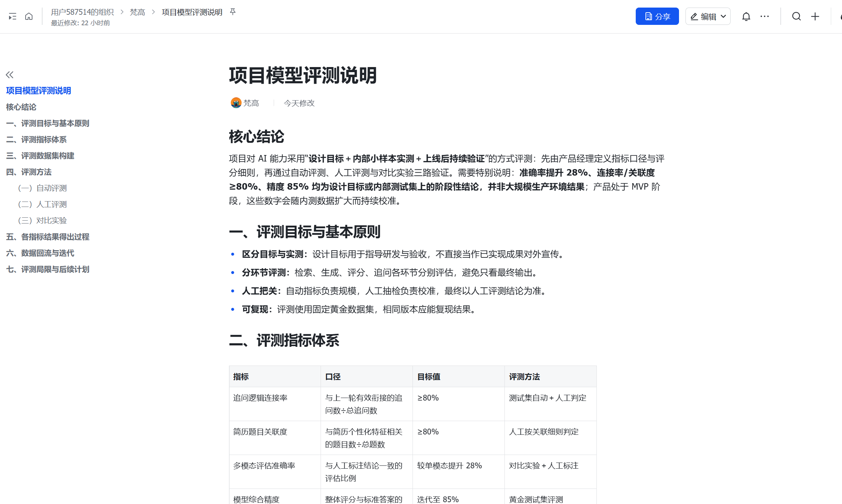Click the 分享 share button

(x=657, y=16)
